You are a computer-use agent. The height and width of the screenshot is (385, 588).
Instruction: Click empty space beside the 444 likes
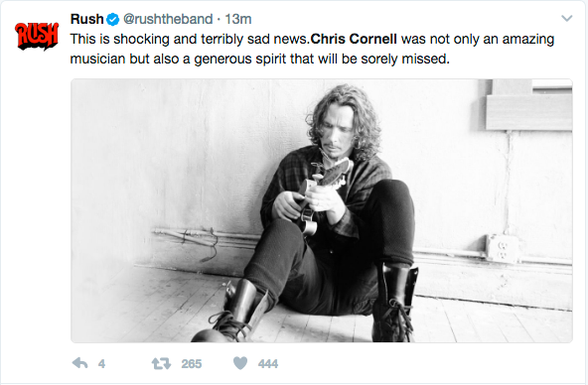412,363
